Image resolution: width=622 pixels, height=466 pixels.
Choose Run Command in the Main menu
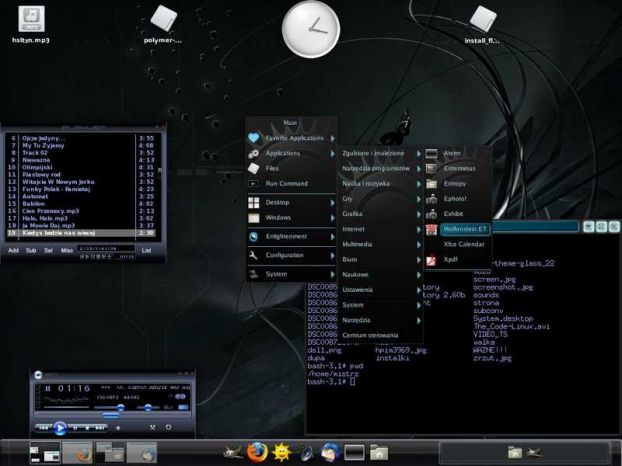coord(292,184)
